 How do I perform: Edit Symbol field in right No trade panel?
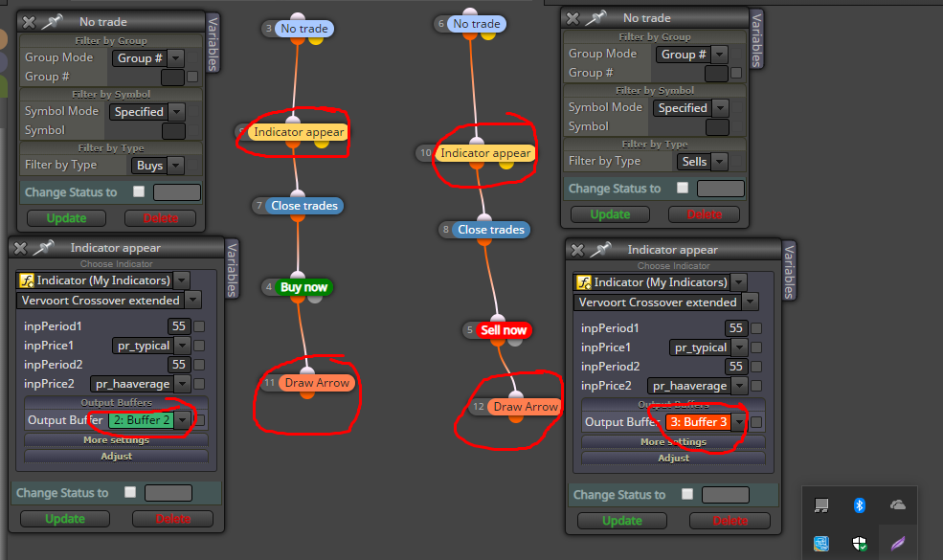pos(717,127)
